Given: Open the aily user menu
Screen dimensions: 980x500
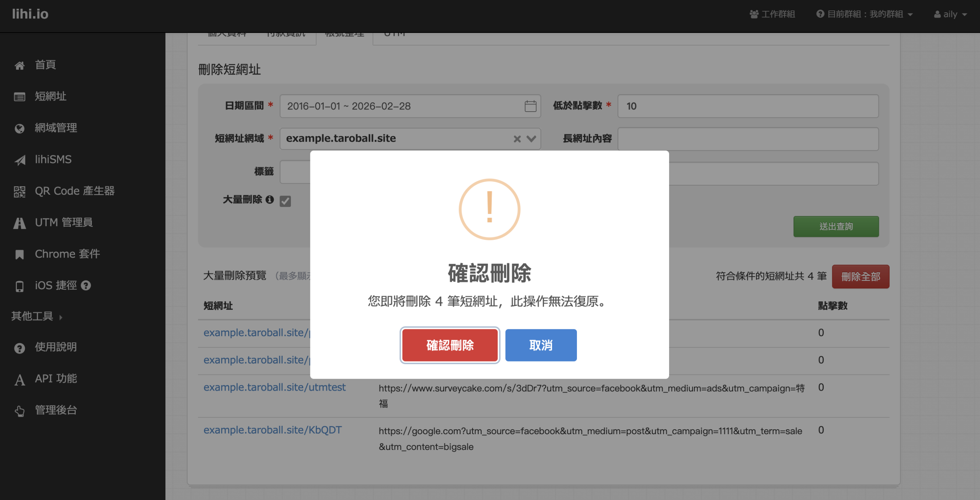Looking at the screenshot, I should (950, 14).
